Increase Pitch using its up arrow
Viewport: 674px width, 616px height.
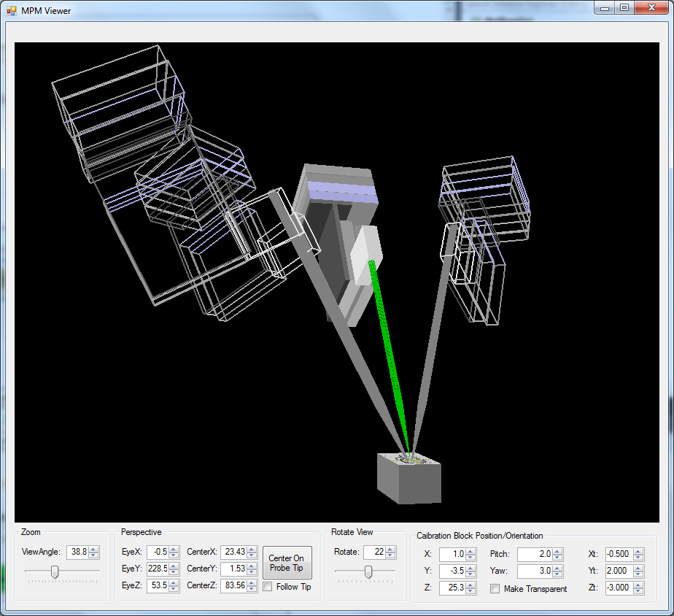pos(557,552)
